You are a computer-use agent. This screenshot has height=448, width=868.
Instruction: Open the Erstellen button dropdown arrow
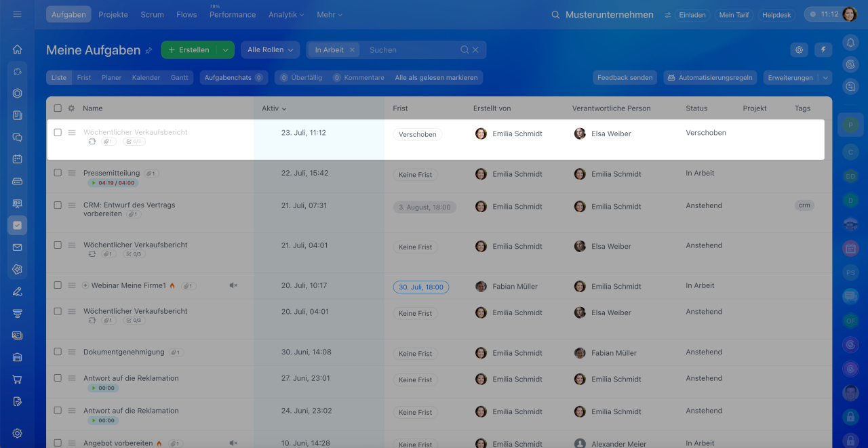[x=225, y=49]
